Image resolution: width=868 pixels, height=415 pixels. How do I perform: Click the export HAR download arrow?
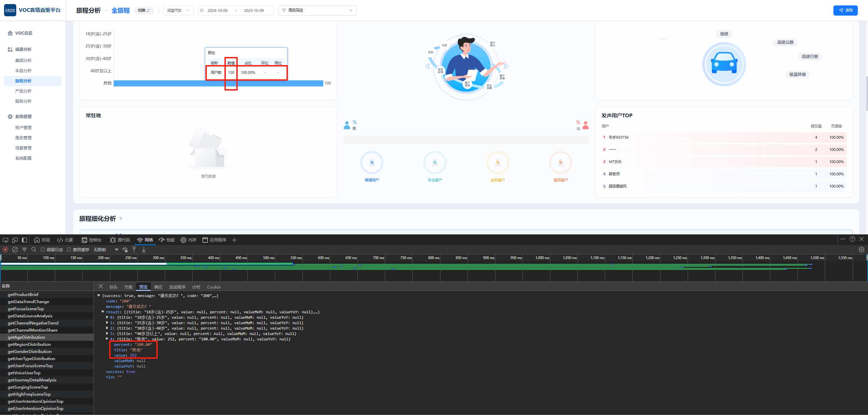click(x=144, y=250)
